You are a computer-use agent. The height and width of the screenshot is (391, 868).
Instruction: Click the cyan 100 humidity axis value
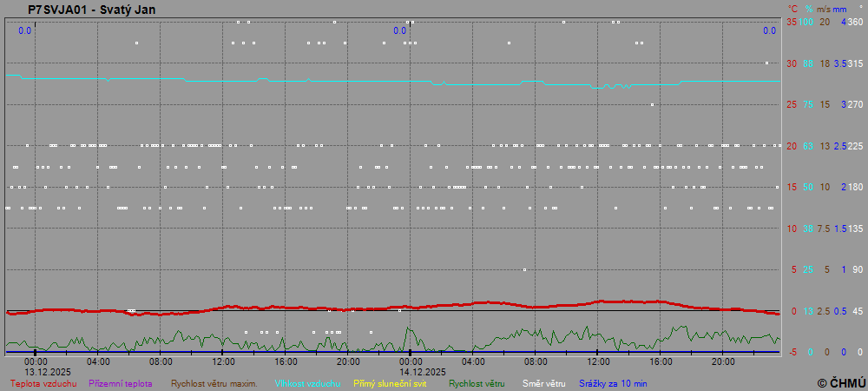pyautogui.click(x=806, y=22)
